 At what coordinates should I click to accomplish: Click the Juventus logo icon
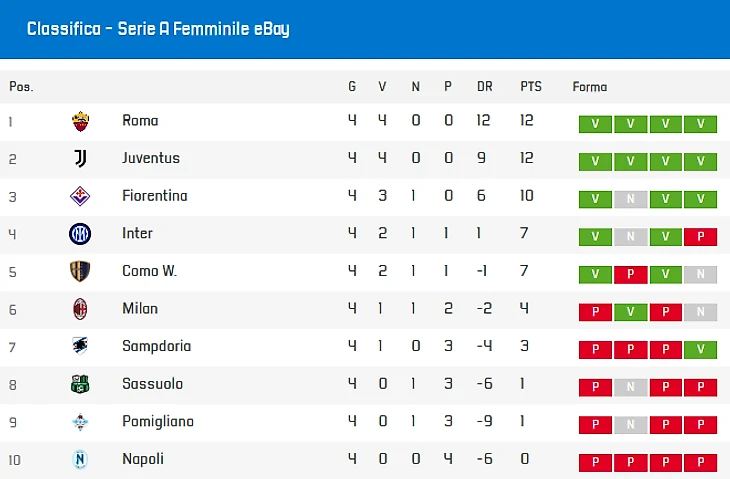(81, 159)
